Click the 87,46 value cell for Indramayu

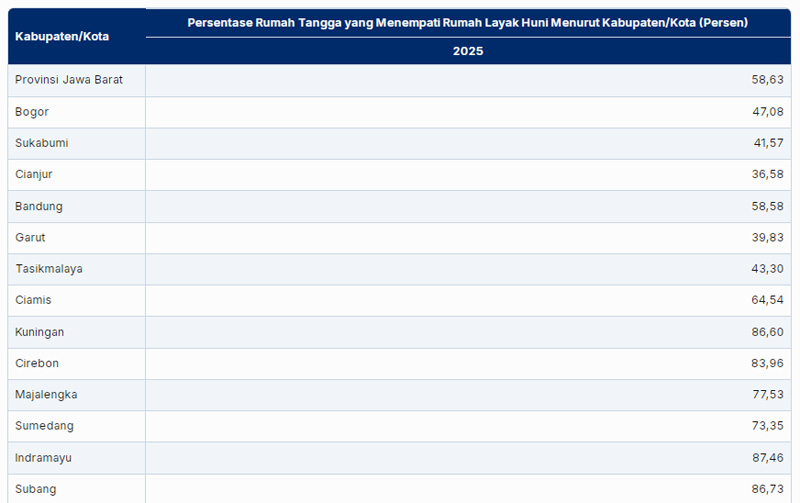768,458
